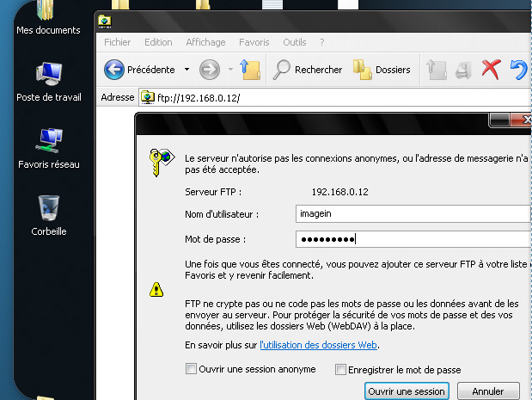Click the red delete X icon
The image size is (532, 400).
pyautogui.click(x=491, y=70)
